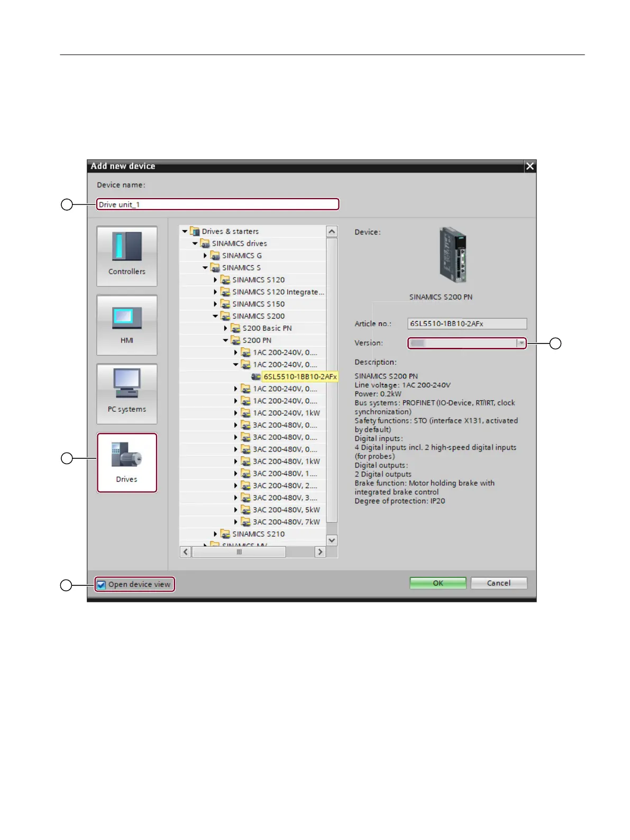
Task: Click the SINAMICS drives folder icon
Action: (x=205, y=243)
